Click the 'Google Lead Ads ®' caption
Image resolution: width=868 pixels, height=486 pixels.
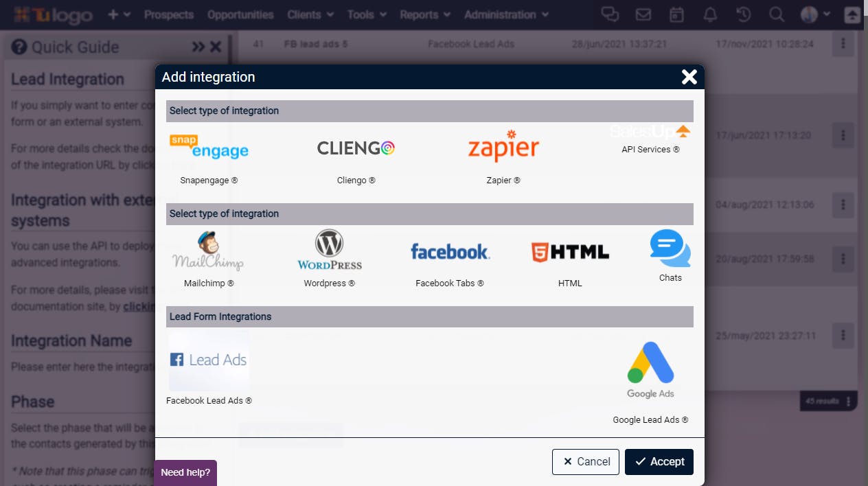(x=650, y=419)
